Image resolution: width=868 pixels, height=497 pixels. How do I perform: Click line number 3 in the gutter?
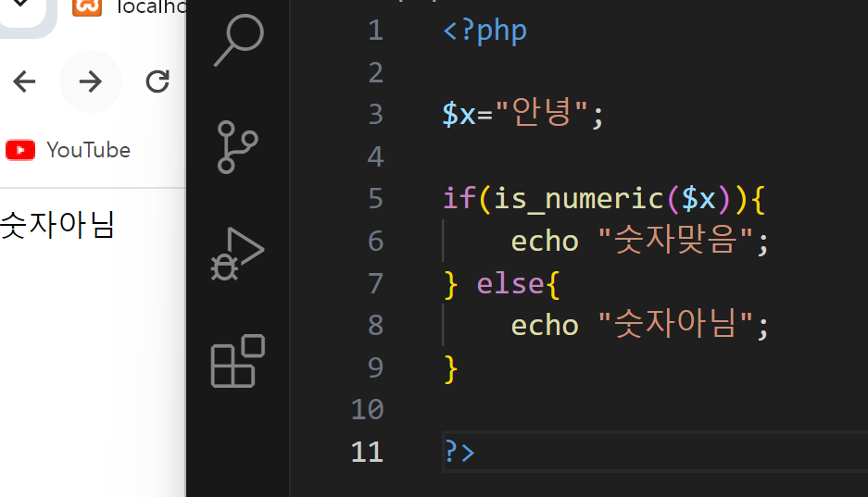tap(376, 115)
